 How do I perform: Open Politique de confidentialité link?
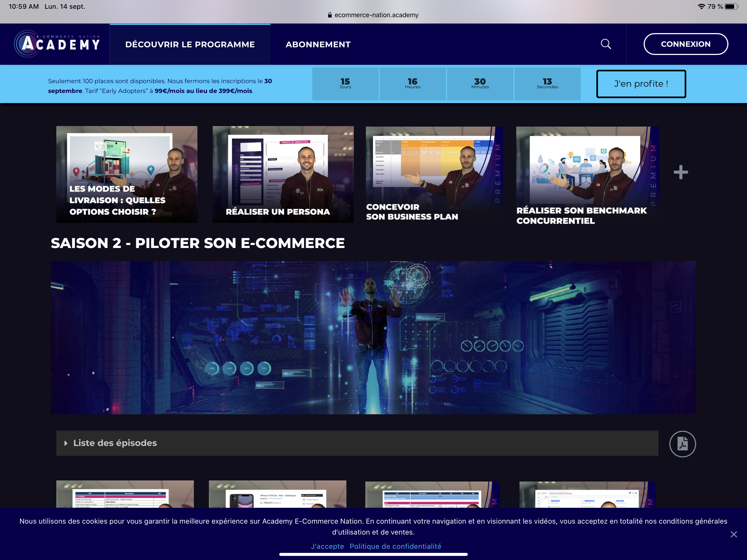pyautogui.click(x=395, y=546)
